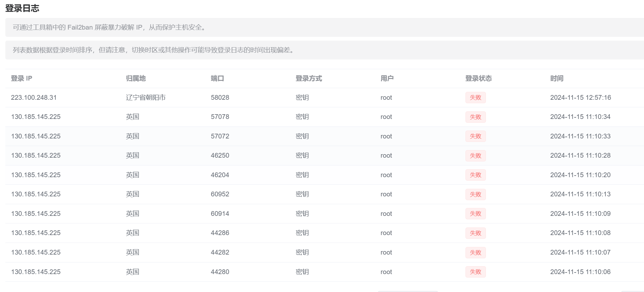This screenshot has height=292, width=644.
Task: Click the 列表数据根据登录时间排序 notice text
Action: click(154, 50)
